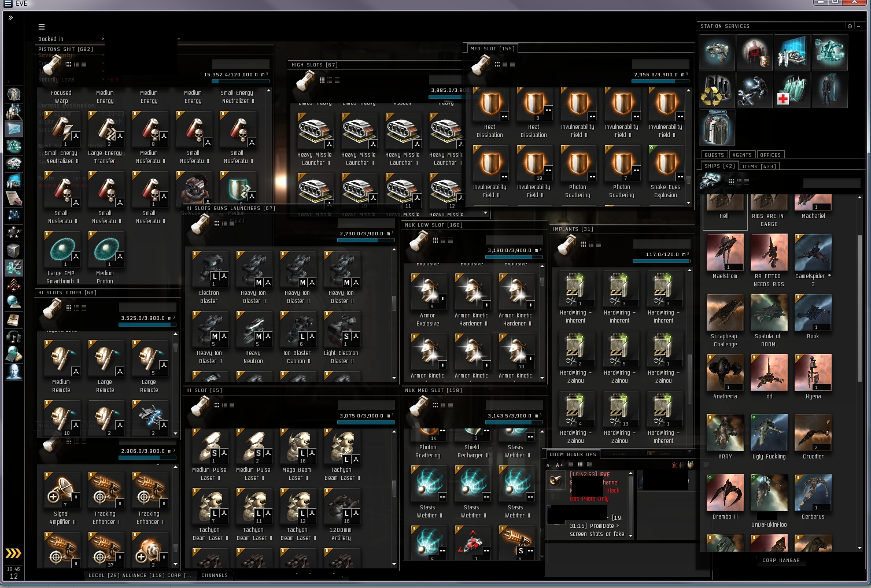Switch Pistons Shit window to icon view
The height and width of the screenshot is (588, 871).
coord(69,64)
